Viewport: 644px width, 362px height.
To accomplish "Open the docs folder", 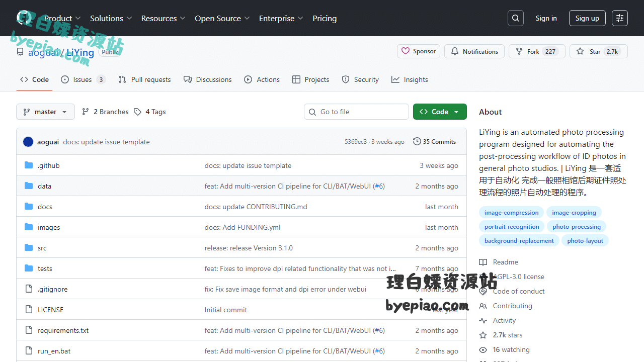I will coord(45,207).
